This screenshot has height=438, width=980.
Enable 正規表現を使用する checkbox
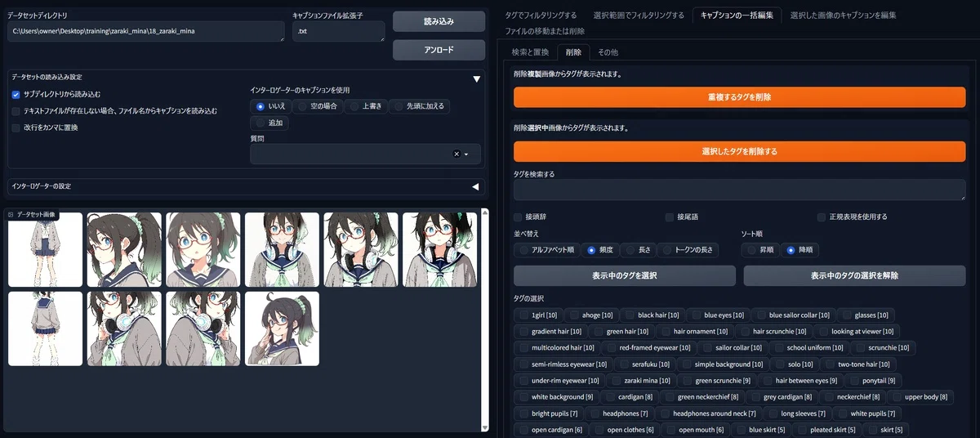(x=822, y=217)
